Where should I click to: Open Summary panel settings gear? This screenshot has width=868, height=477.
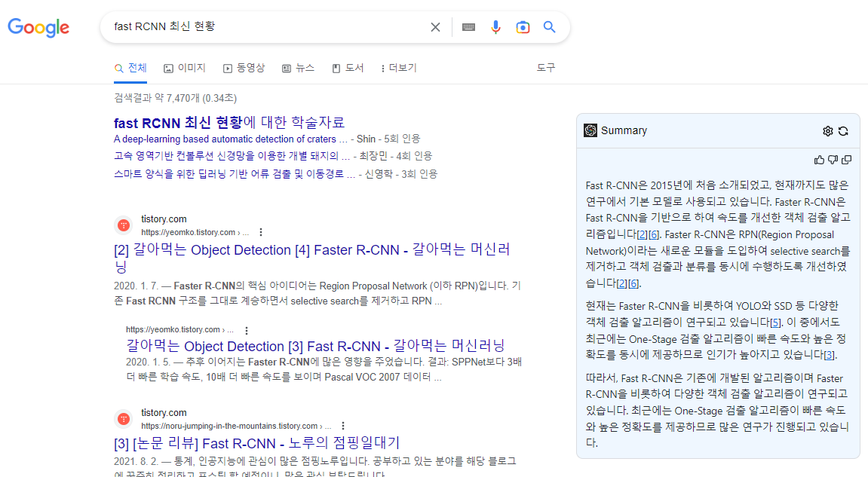[827, 131]
